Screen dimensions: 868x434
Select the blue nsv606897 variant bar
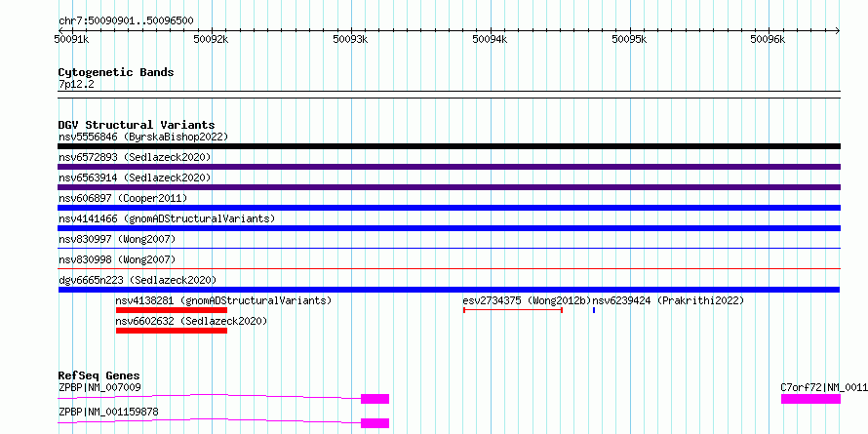point(449,208)
